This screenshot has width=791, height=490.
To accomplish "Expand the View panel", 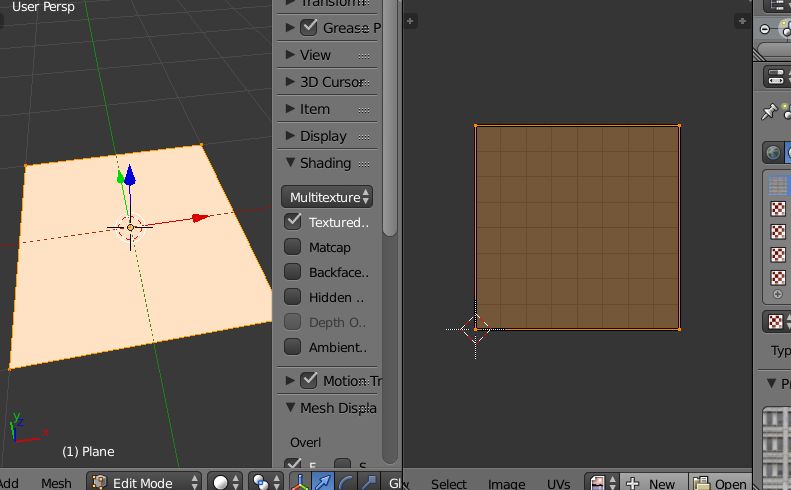I will tap(290, 55).
